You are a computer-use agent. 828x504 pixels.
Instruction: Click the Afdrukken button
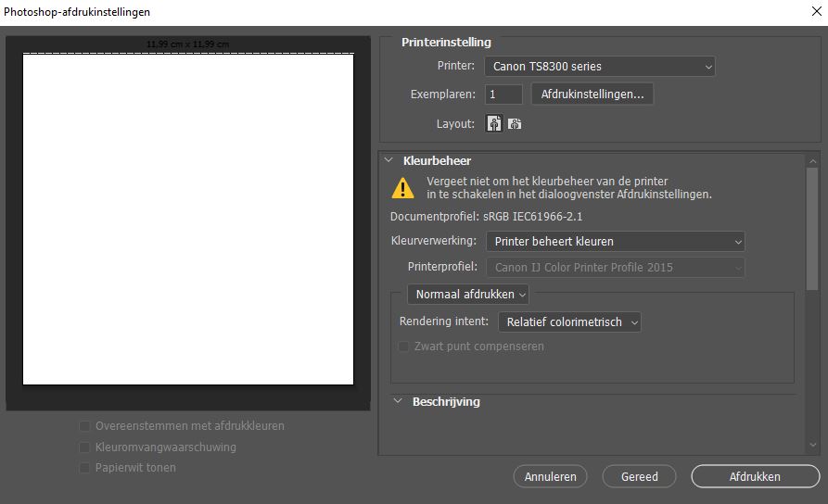tap(755, 476)
